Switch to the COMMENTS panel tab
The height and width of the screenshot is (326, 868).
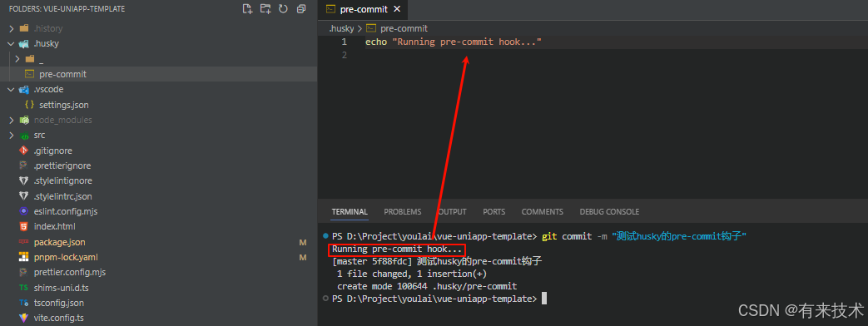point(543,212)
